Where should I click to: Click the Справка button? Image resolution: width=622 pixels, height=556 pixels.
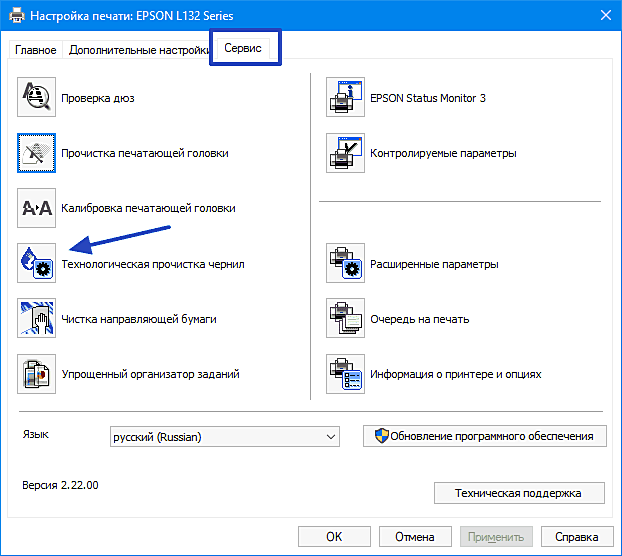(x=577, y=537)
